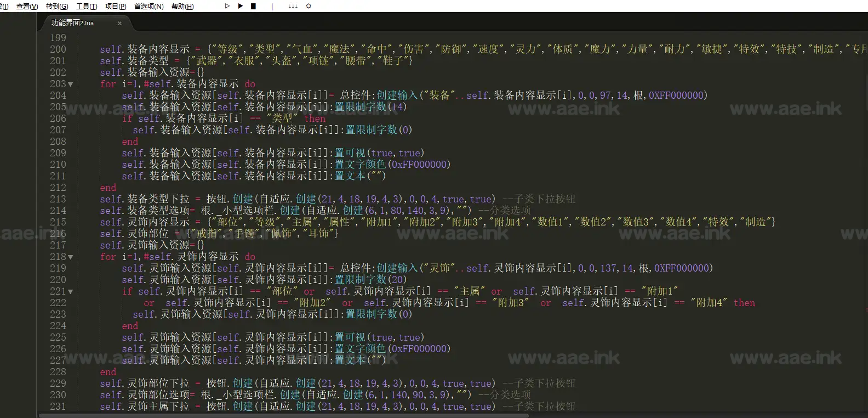Click 'self.灵饰部位下拉' on line 229

pos(145,383)
